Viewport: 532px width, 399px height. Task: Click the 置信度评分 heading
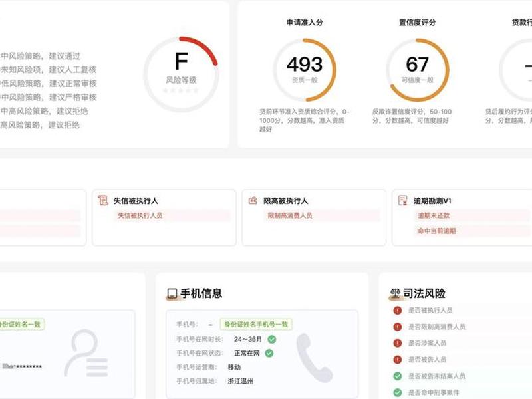[x=418, y=23]
